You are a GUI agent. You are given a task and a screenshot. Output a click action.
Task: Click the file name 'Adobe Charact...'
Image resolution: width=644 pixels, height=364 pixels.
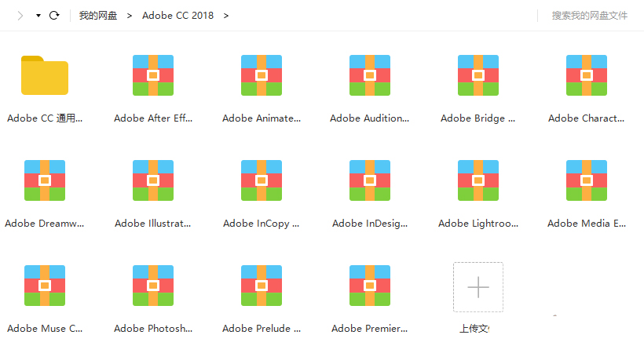coord(587,118)
